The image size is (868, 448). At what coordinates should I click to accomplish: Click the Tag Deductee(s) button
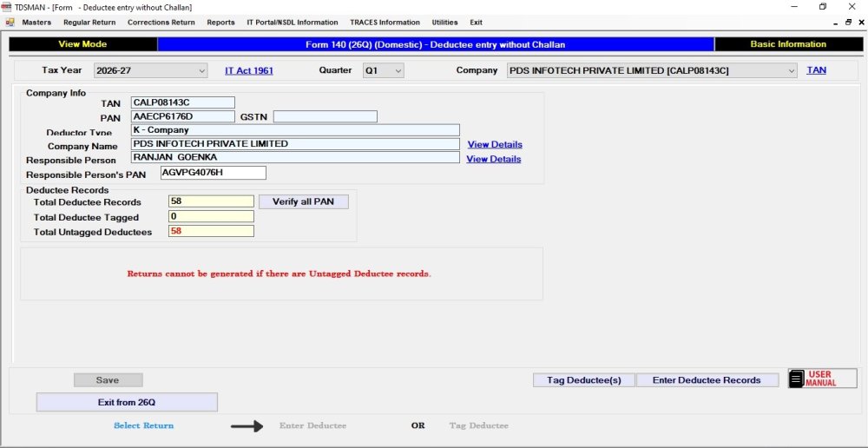(584, 380)
